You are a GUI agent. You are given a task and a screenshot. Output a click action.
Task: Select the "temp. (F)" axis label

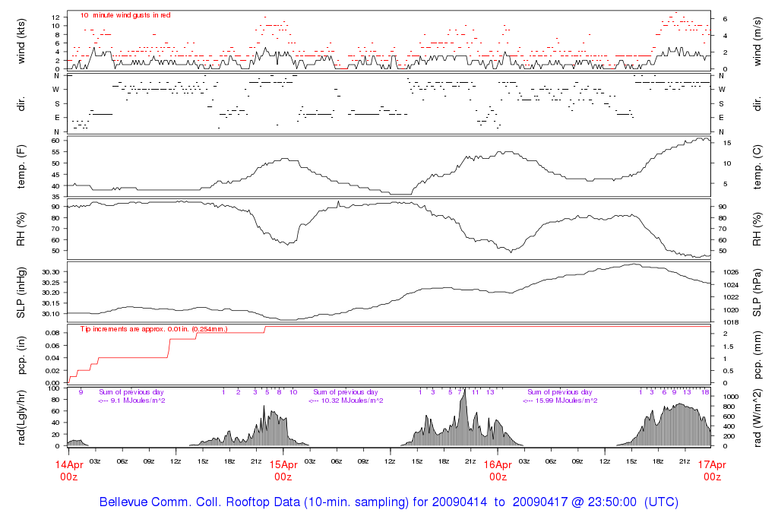[21, 166]
